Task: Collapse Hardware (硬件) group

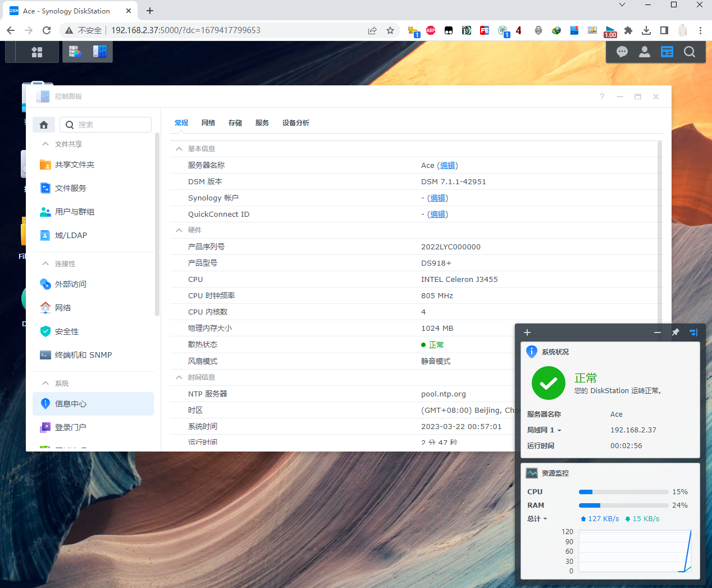Action: tap(179, 230)
